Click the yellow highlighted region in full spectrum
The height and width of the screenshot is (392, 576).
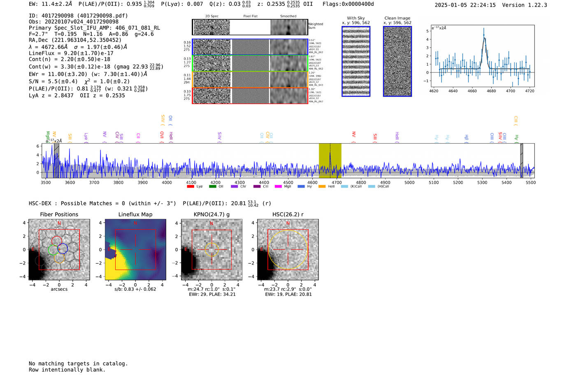pos(330,160)
